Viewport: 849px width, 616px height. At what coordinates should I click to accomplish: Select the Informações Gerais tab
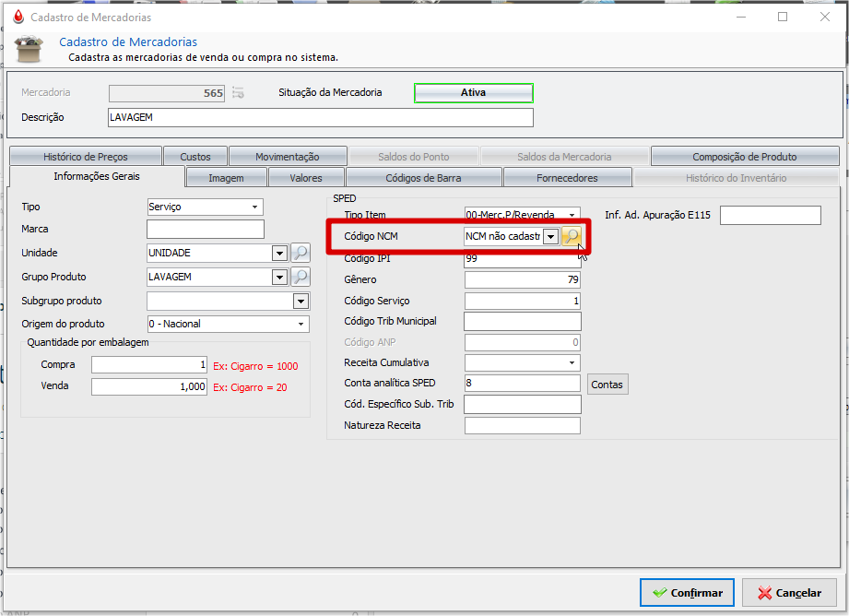point(97,176)
